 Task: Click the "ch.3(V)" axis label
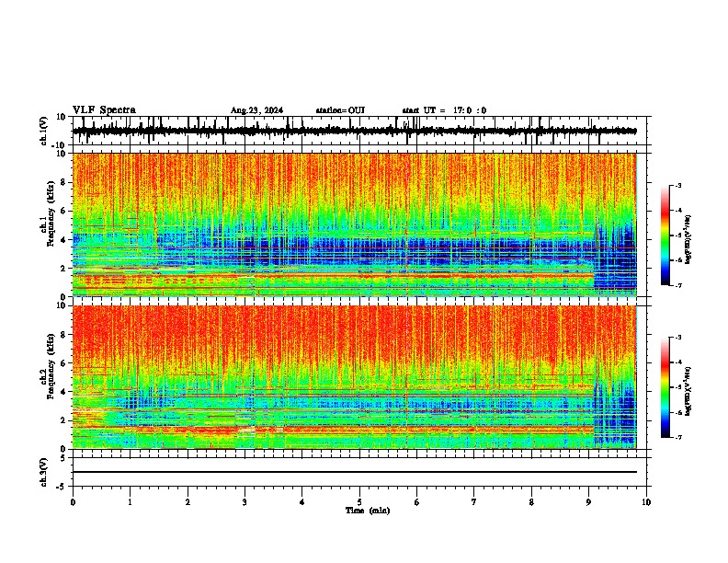44,472
